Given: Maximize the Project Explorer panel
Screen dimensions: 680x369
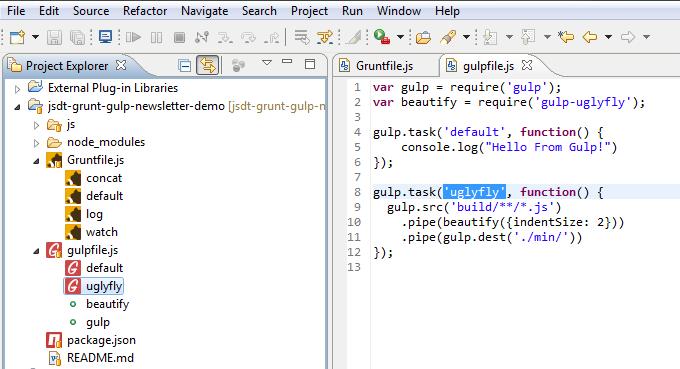Looking at the screenshot, I should (310, 64).
